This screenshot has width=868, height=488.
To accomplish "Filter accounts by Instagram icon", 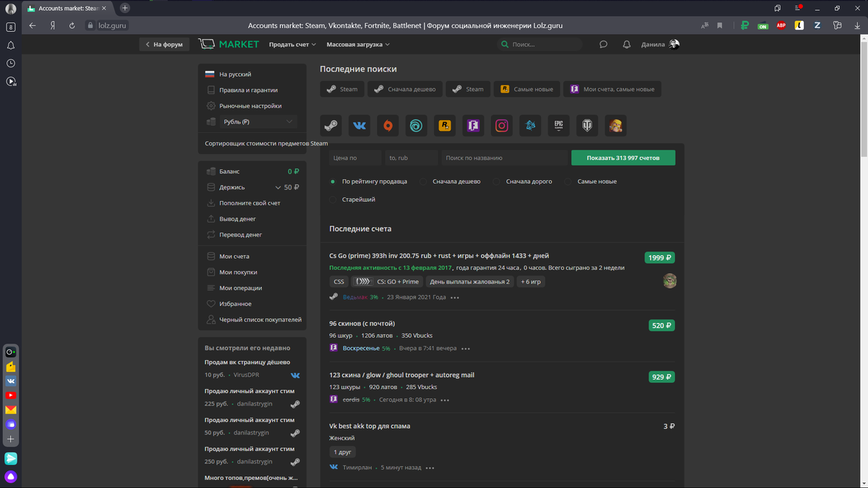I will tap(501, 125).
